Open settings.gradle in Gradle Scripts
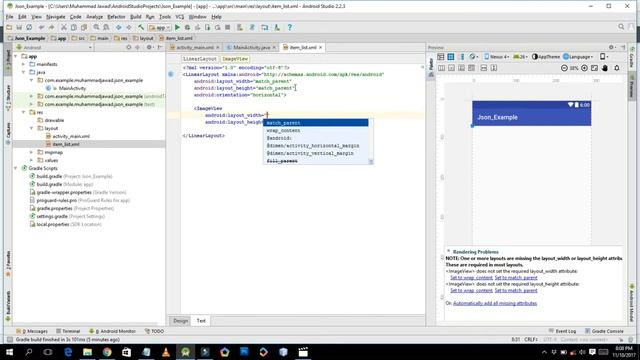This screenshot has height=360, width=640. (52, 216)
